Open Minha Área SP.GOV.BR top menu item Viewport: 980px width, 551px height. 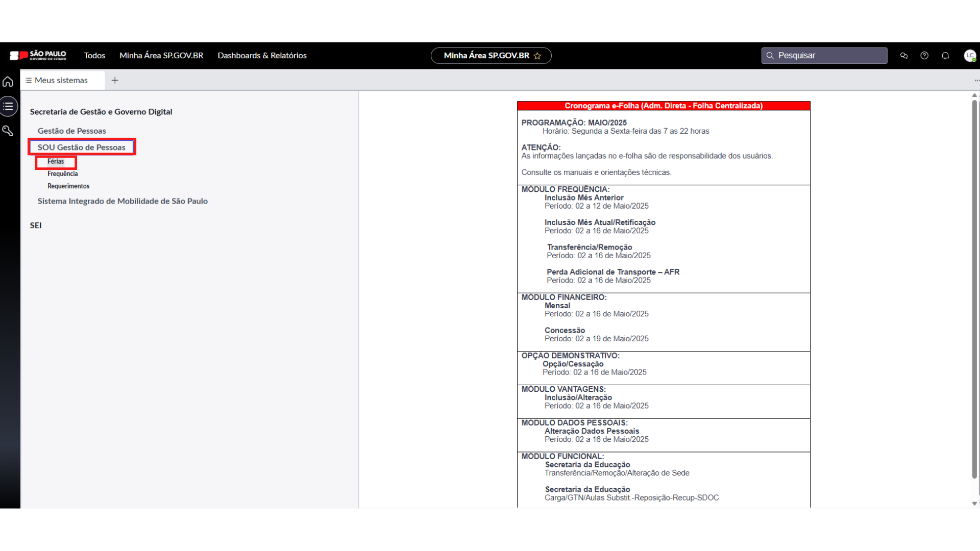(x=161, y=56)
